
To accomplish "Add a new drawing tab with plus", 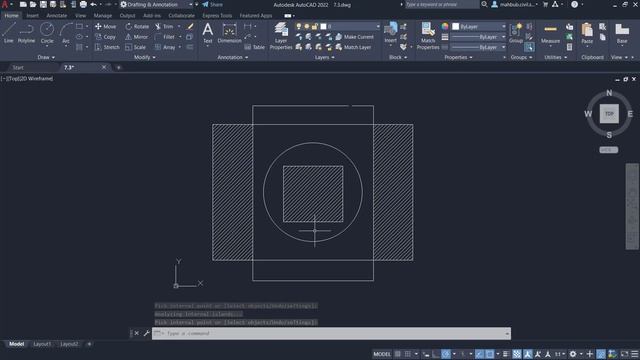I will 119,67.
